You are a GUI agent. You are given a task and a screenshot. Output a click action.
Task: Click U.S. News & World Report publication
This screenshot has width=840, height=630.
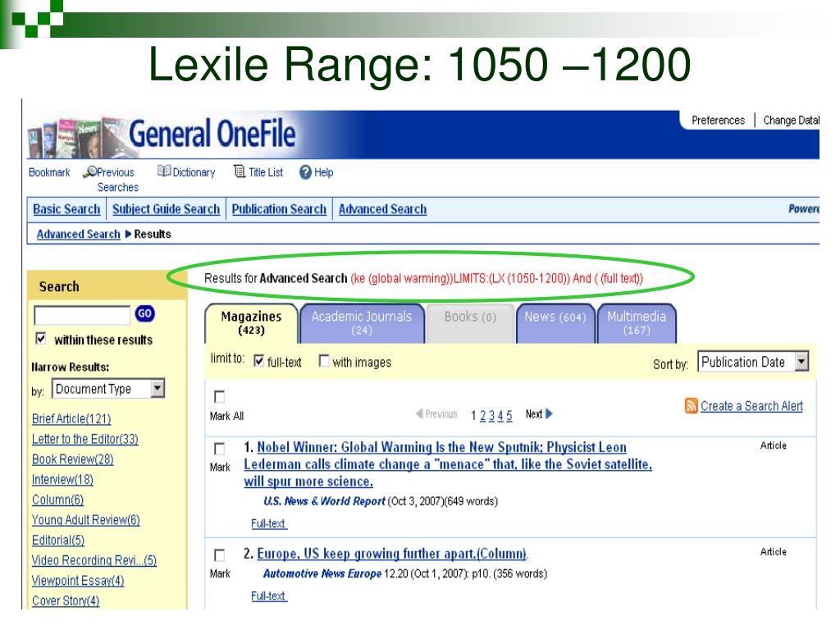point(324,501)
